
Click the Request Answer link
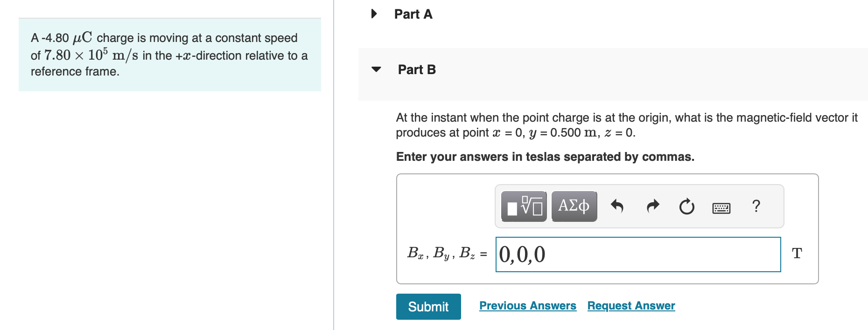(630, 305)
